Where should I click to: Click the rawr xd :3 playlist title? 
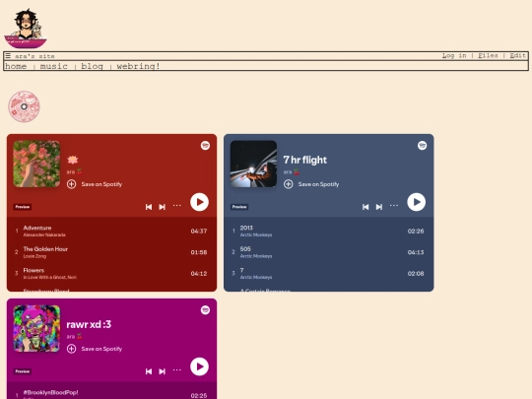point(89,324)
